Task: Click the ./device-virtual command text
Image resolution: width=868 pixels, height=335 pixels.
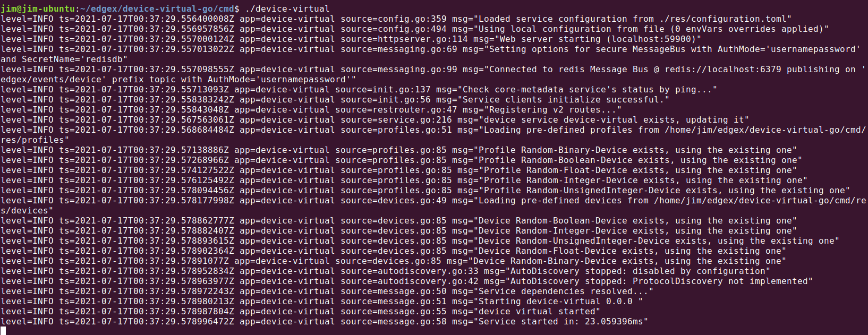Action: [287, 8]
